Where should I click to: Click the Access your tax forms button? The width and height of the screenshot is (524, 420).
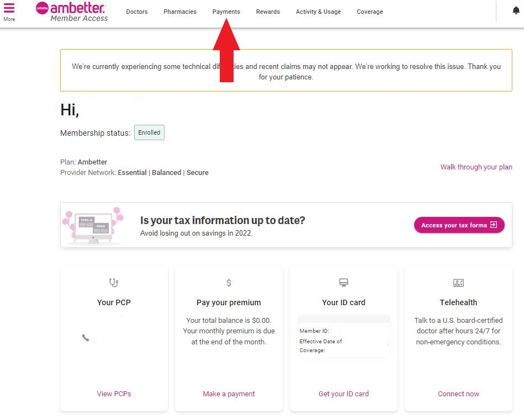pos(459,225)
